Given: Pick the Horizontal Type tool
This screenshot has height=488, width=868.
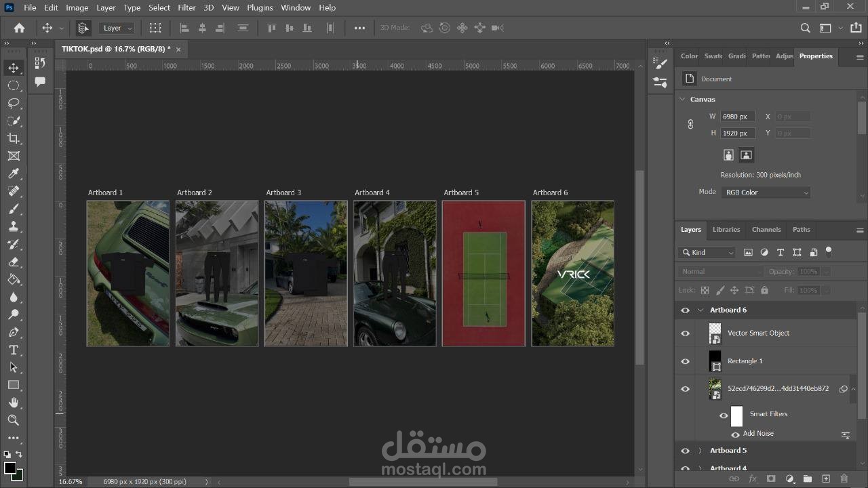Looking at the screenshot, I should pos(13,350).
